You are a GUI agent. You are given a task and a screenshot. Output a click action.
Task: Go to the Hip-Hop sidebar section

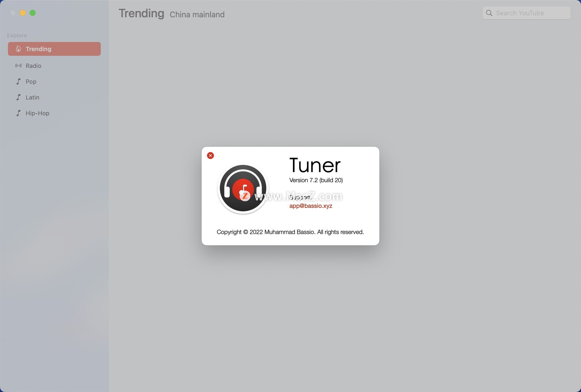[x=37, y=113]
